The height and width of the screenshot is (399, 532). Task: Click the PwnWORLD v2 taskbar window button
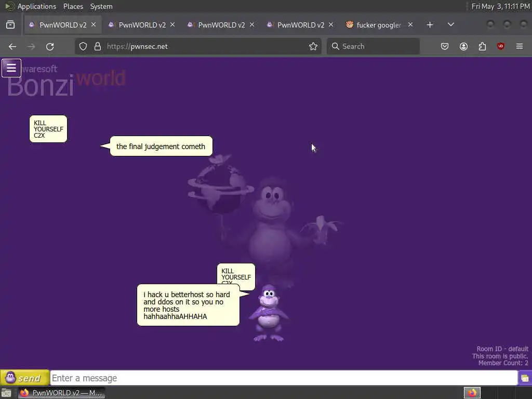coord(61,393)
